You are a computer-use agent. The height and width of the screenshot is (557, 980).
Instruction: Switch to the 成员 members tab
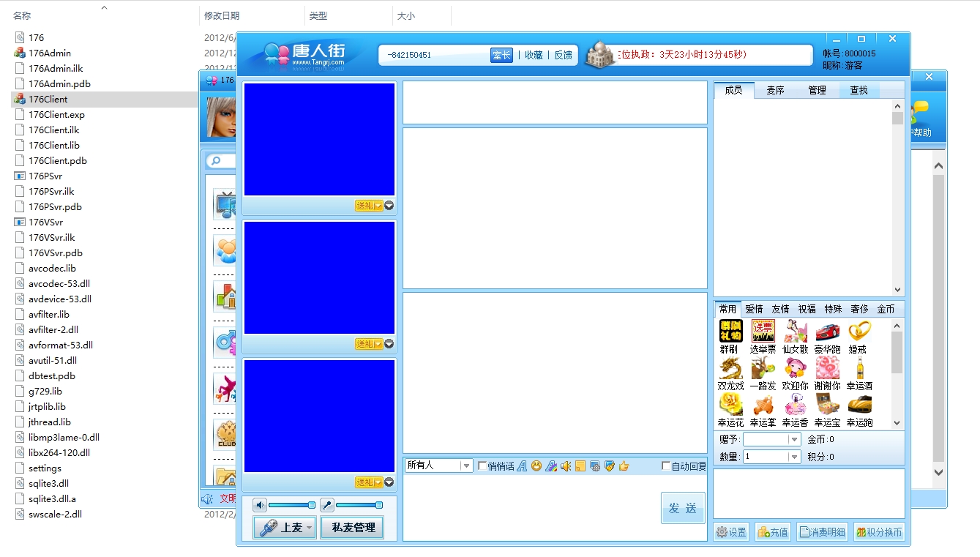click(x=734, y=90)
